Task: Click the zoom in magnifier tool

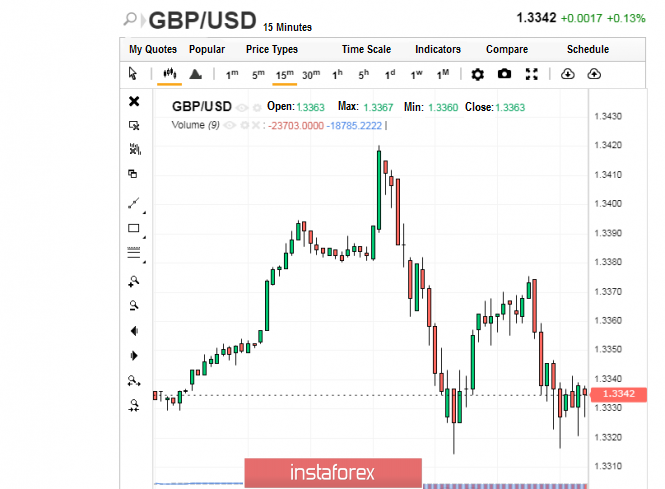Action: [134, 281]
